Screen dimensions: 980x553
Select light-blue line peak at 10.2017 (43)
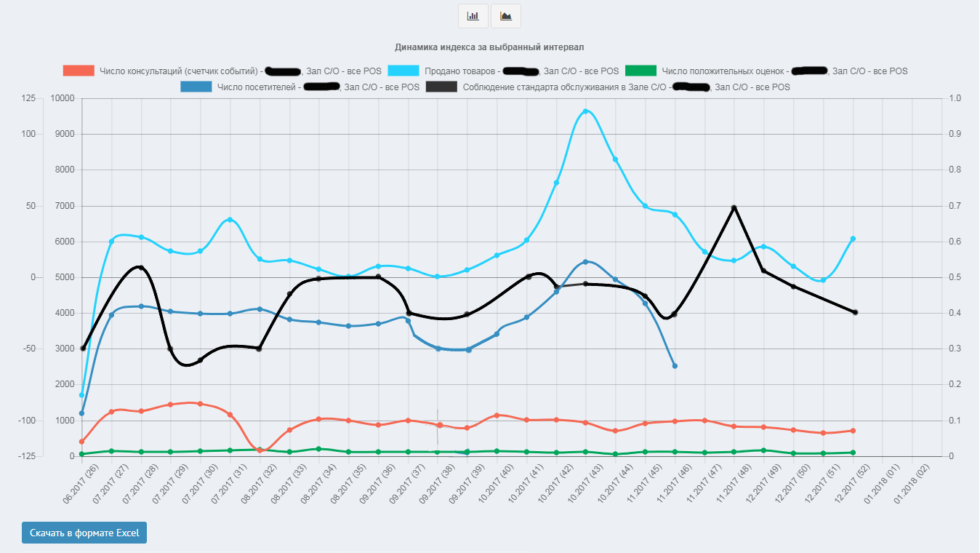click(x=585, y=111)
